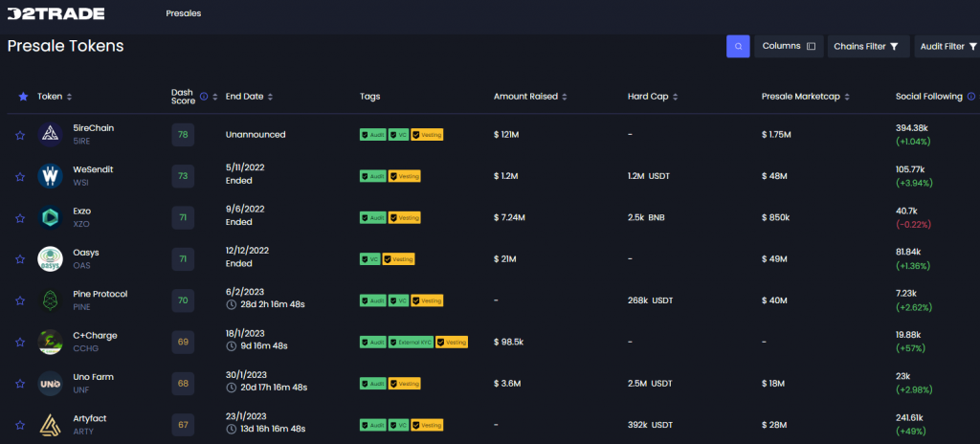The height and width of the screenshot is (444, 980).
Task: Click the filled star in table header
Action: (x=23, y=97)
